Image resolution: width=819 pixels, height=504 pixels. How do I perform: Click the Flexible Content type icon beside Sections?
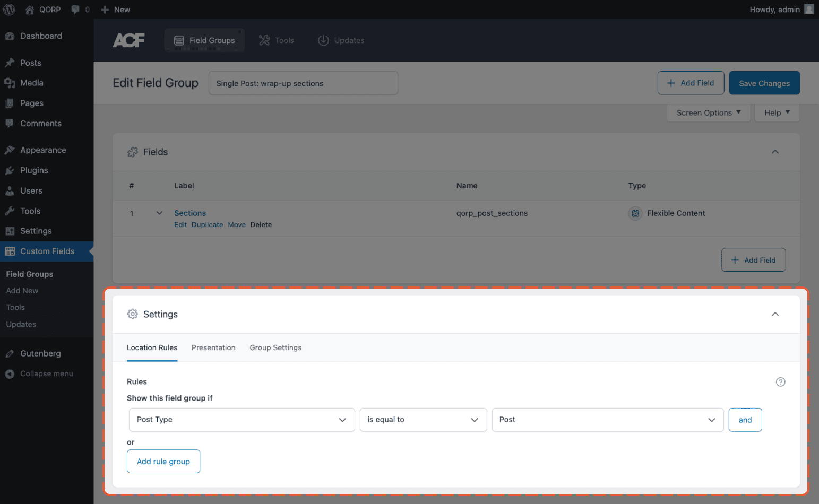click(635, 213)
